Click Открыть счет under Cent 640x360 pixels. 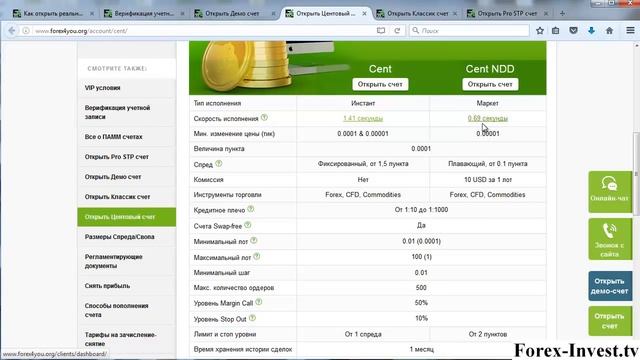coord(380,84)
